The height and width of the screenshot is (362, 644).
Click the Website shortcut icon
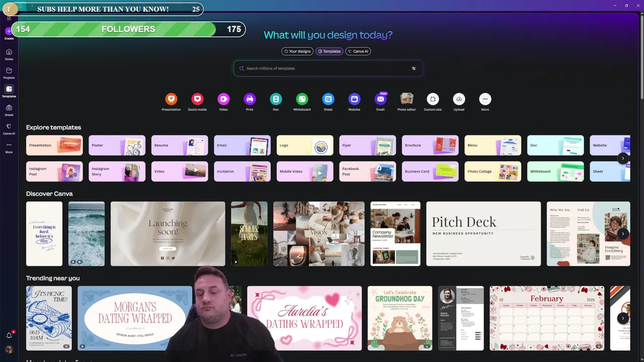[x=354, y=99]
